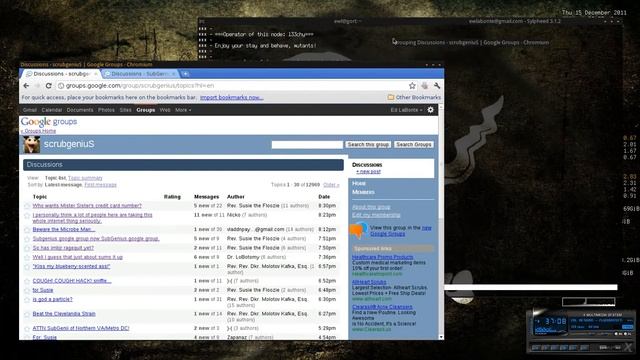Open the 'Healthcare Promo Products' sponsored link

(383, 257)
